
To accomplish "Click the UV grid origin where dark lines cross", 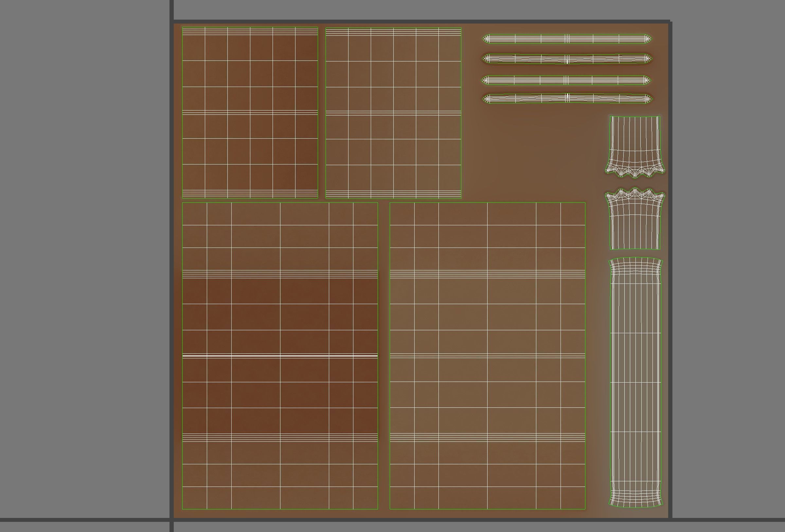I will point(171,520).
